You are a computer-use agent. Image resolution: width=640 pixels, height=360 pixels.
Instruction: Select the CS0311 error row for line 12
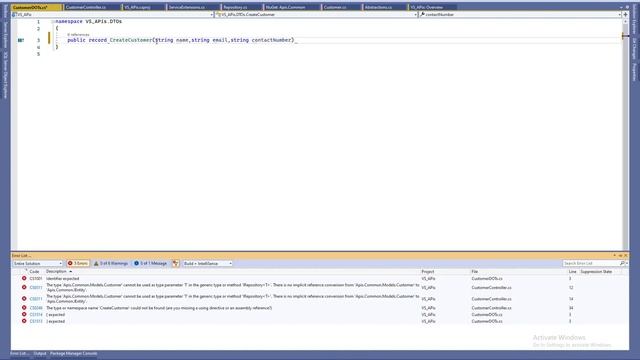point(320,287)
